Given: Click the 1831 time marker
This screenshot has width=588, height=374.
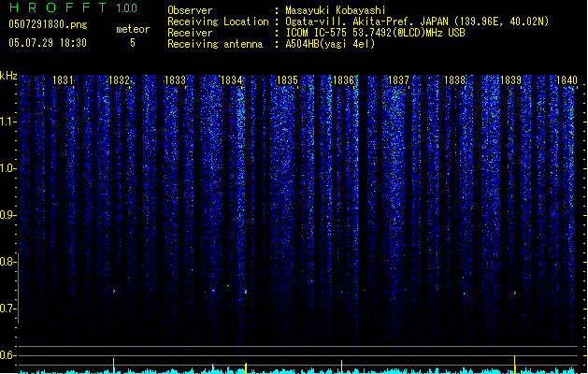Looking at the screenshot, I should tap(63, 80).
